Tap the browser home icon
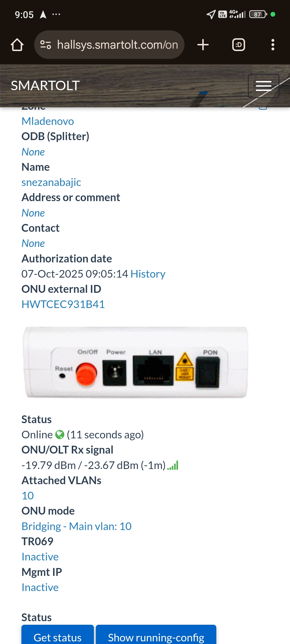The height and width of the screenshot is (644, 290). pos(17,45)
